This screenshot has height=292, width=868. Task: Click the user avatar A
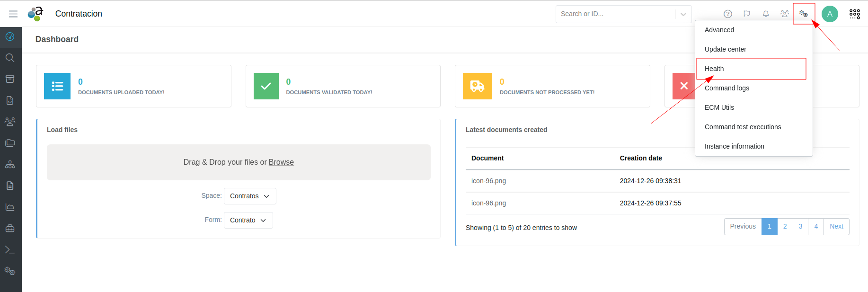tap(830, 14)
